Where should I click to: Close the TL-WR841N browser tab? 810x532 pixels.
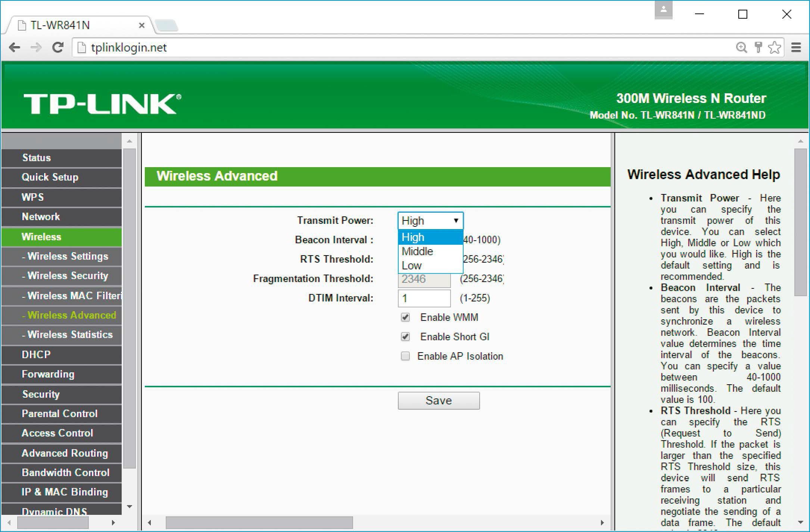pyautogui.click(x=141, y=25)
